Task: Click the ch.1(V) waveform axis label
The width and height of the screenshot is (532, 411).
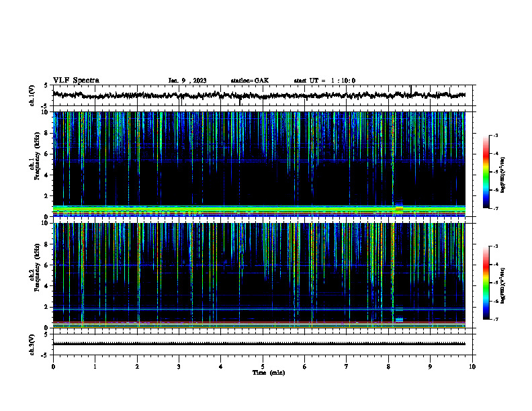Action: coord(32,95)
